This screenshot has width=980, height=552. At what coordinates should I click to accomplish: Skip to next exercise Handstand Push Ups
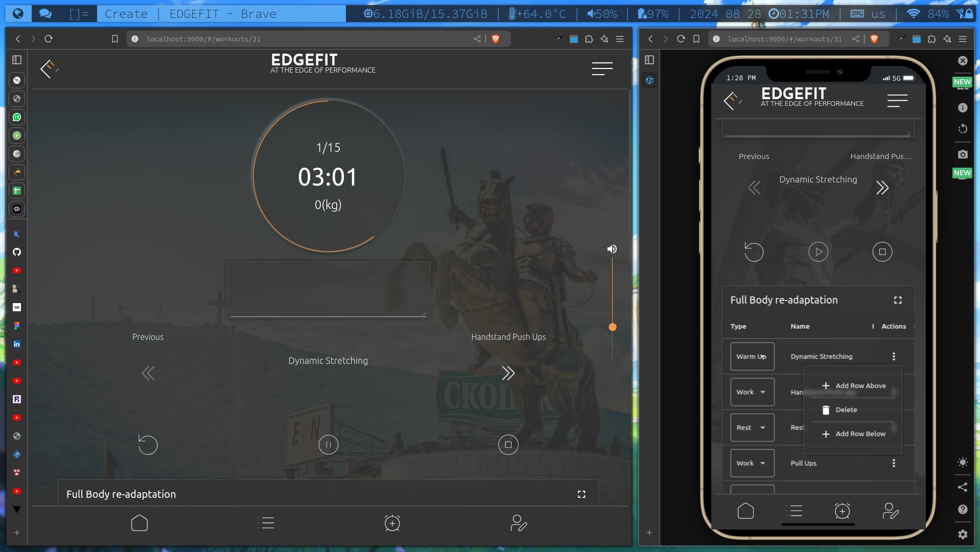[x=508, y=373]
